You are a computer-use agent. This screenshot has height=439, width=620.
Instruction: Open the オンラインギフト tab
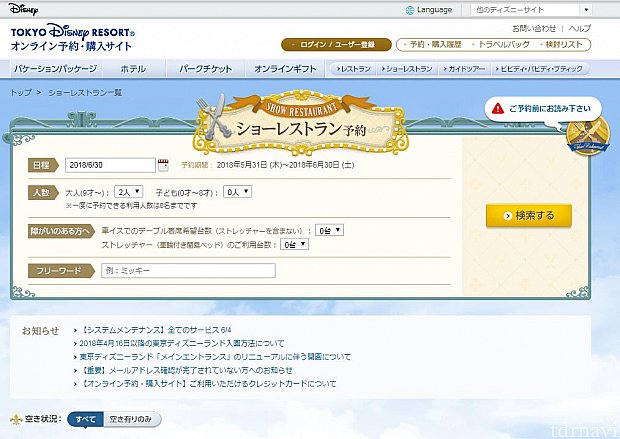click(285, 69)
